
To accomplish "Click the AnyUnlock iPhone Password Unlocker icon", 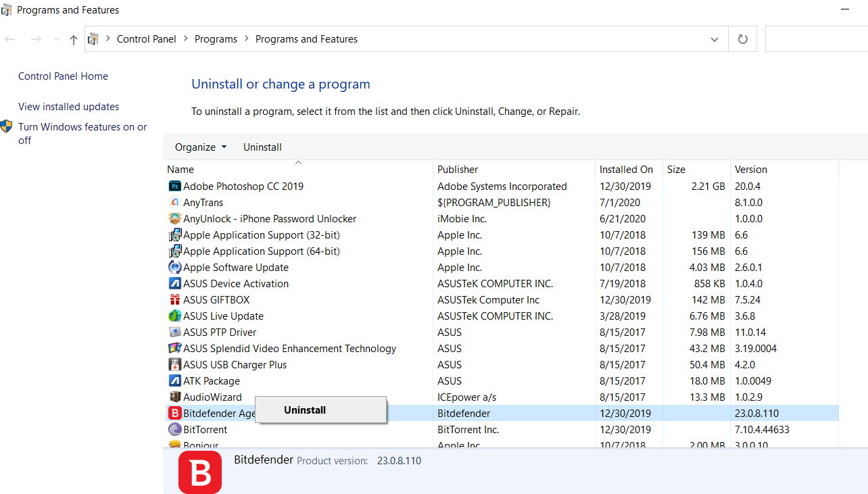I will coord(174,219).
